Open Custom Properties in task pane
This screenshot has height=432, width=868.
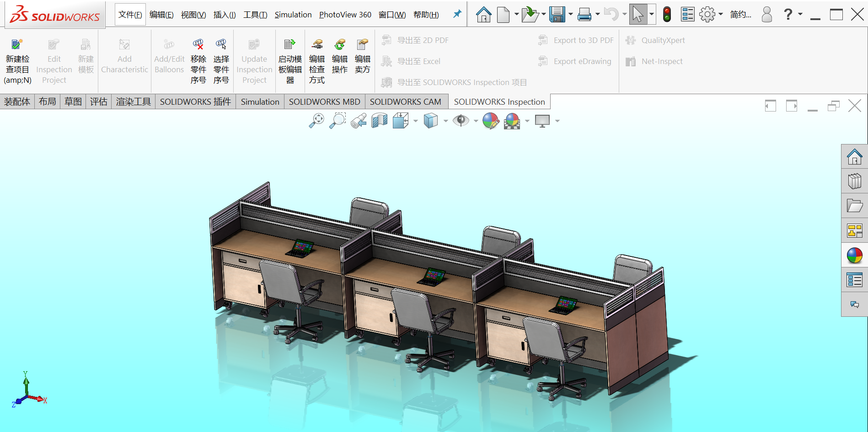[855, 280]
